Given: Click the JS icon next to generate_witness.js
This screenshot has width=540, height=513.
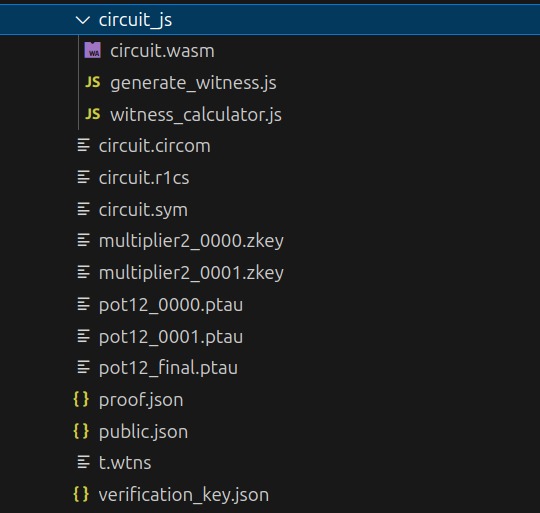Looking at the screenshot, I should click(x=93, y=82).
